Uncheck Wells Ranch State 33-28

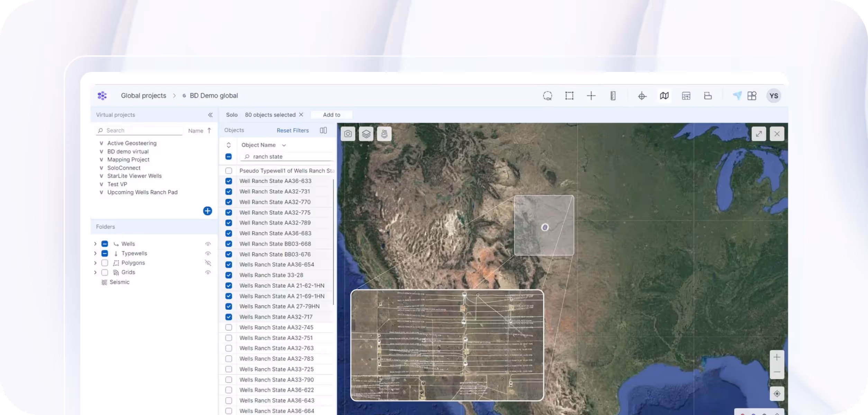[x=229, y=275]
